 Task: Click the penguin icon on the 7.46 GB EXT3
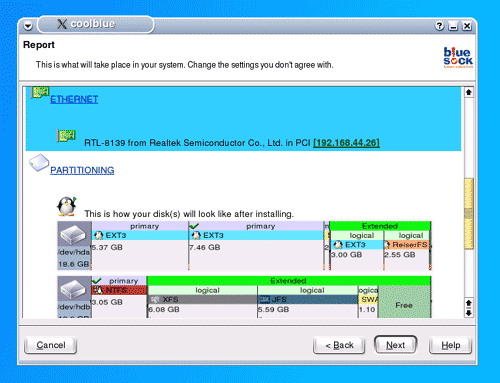pos(196,235)
